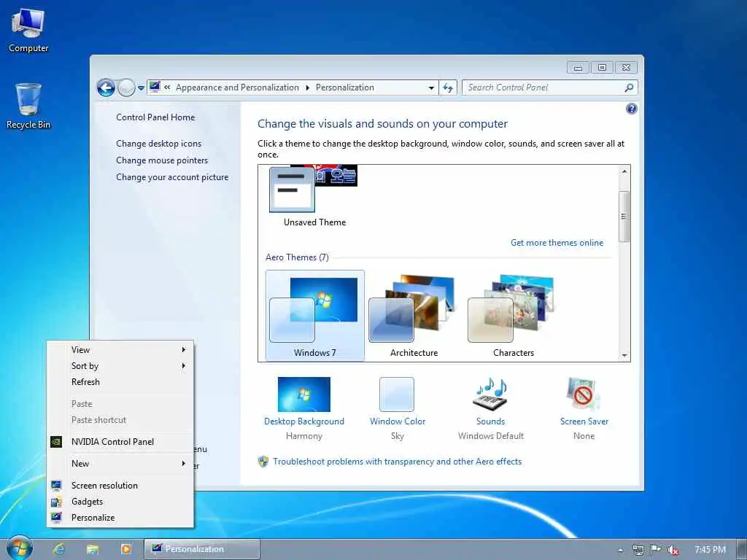Image resolution: width=747 pixels, height=560 pixels.
Task: Expand the Sort by submenu in context menu
Action: click(120, 366)
